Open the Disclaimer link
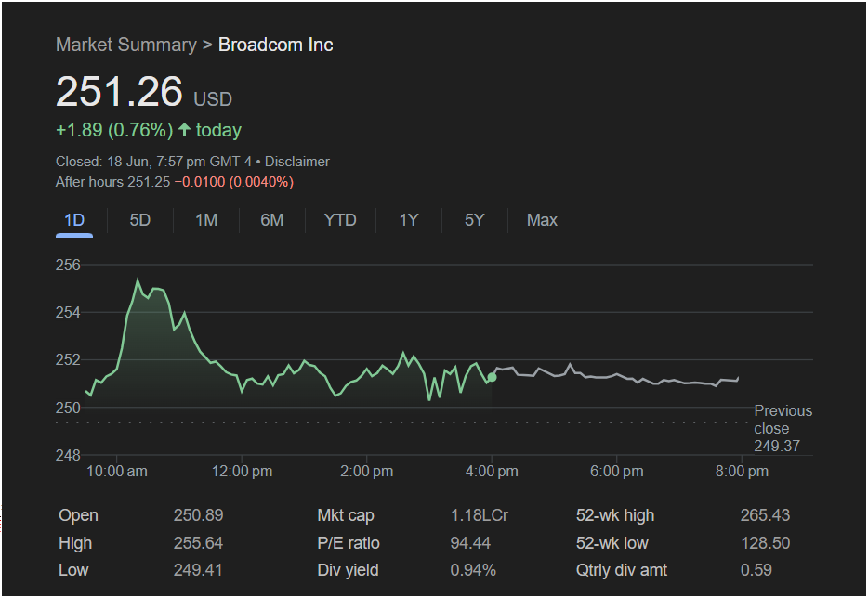Image resolution: width=868 pixels, height=598 pixels. click(297, 162)
